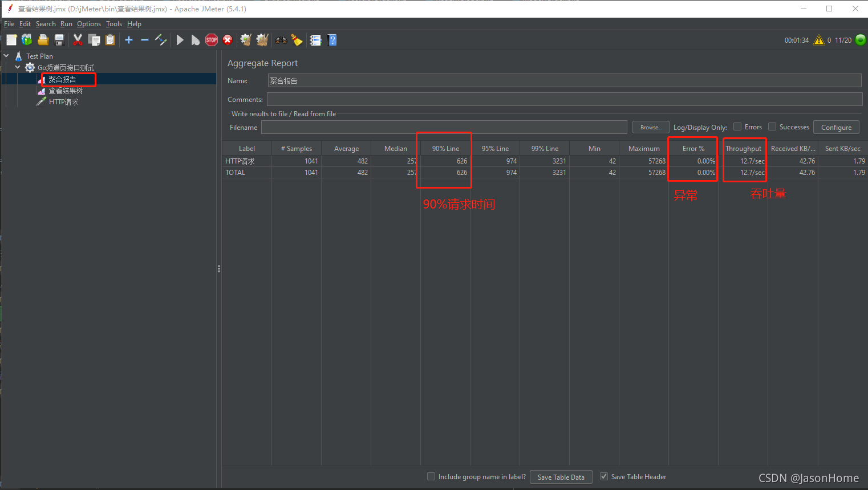Toggle enabled state of selected element
Image resolution: width=868 pixels, height=490 pixels.
click(x=161, y=40)
